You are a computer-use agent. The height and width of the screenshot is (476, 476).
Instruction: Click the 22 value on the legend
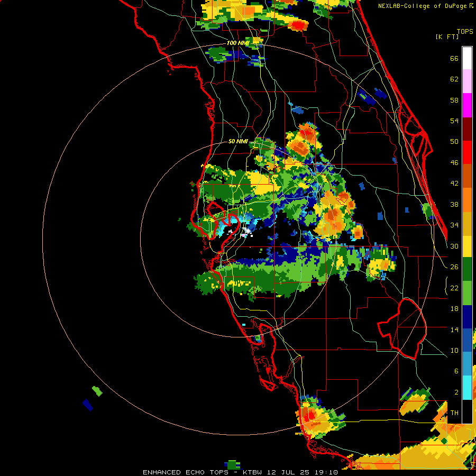click(454, 288)
